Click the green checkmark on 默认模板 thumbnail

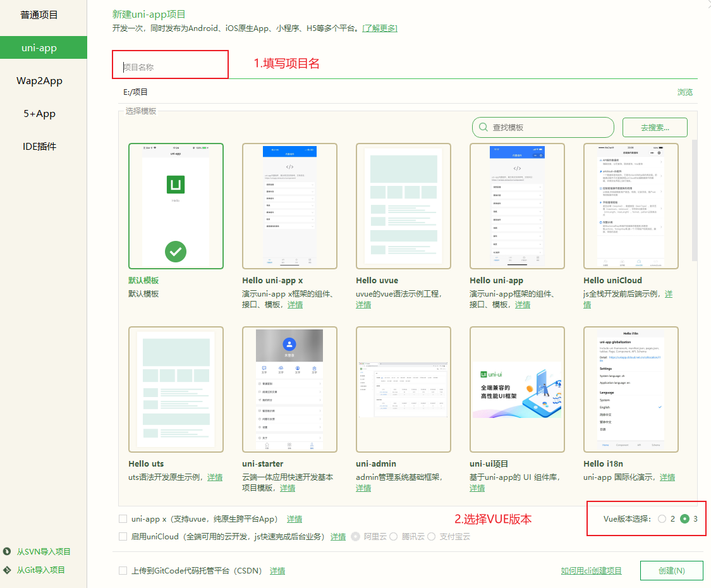pyautogui.click(x=176, y=251)
